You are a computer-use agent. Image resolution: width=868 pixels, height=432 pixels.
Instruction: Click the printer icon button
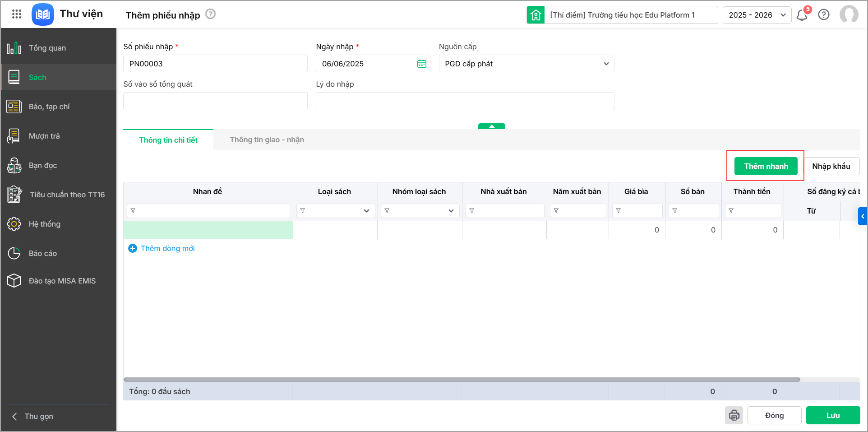734,415
